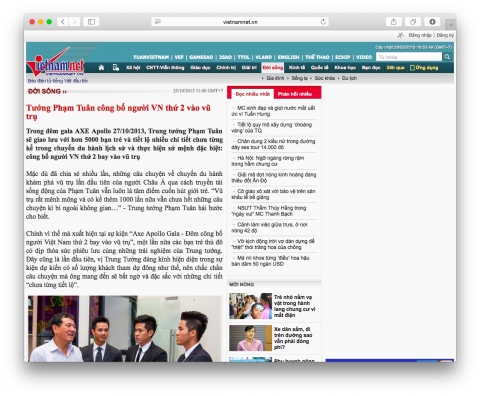
Task: Select the 24h qua menu item
Action: click(395, 68)
